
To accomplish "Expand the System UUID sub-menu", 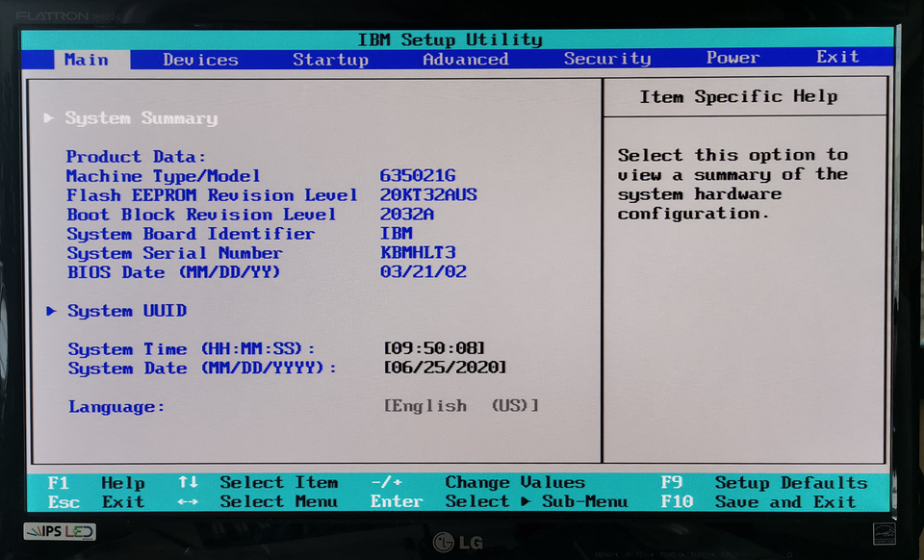I will coord(126,310).
